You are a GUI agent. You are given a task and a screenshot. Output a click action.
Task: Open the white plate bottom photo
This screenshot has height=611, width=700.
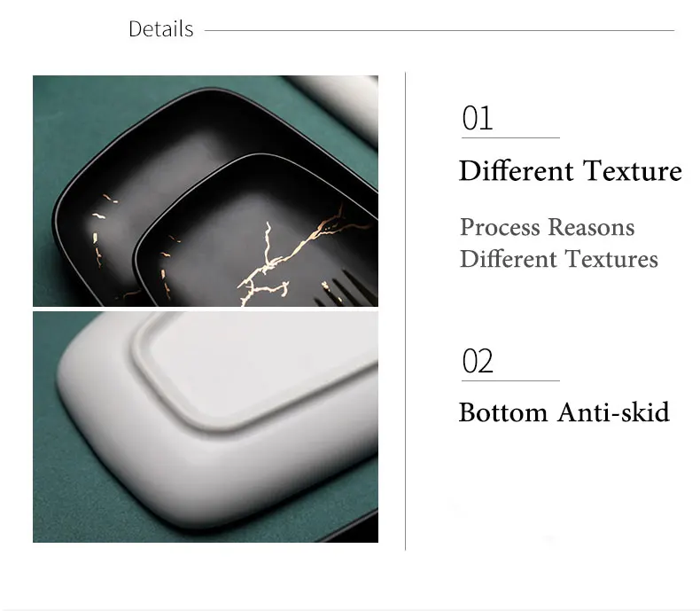pyautogui.click(x=206, y=427)
